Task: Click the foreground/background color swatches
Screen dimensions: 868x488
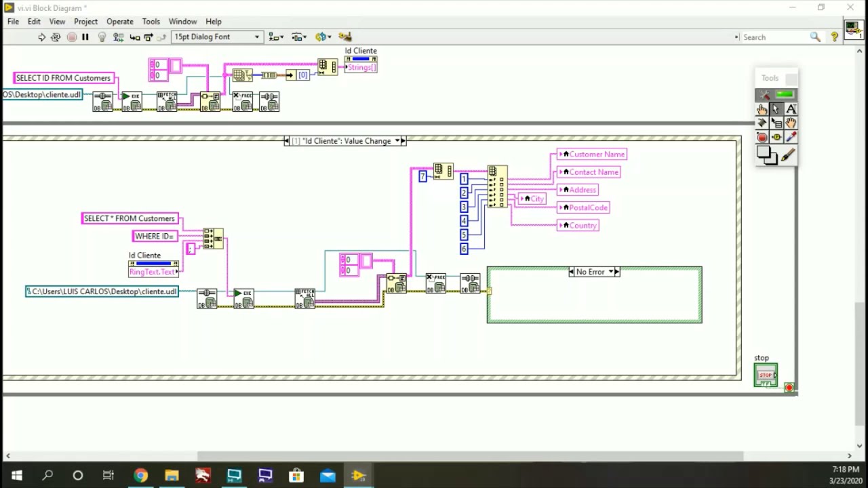Action: point(766,156)
